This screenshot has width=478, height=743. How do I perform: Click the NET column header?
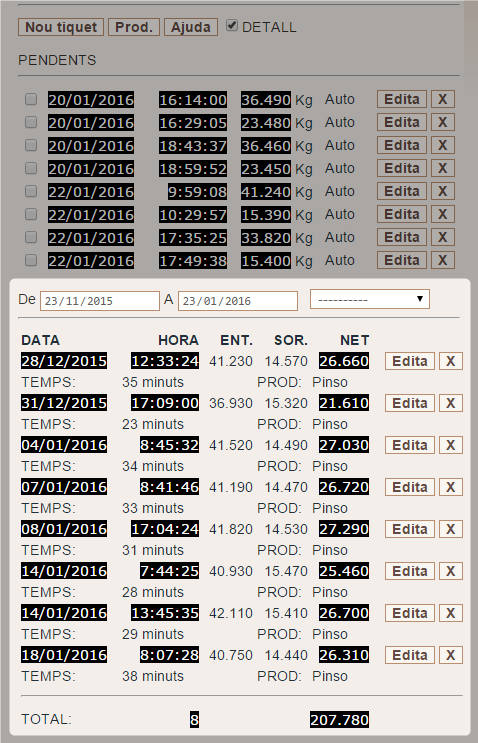[354, 340]
